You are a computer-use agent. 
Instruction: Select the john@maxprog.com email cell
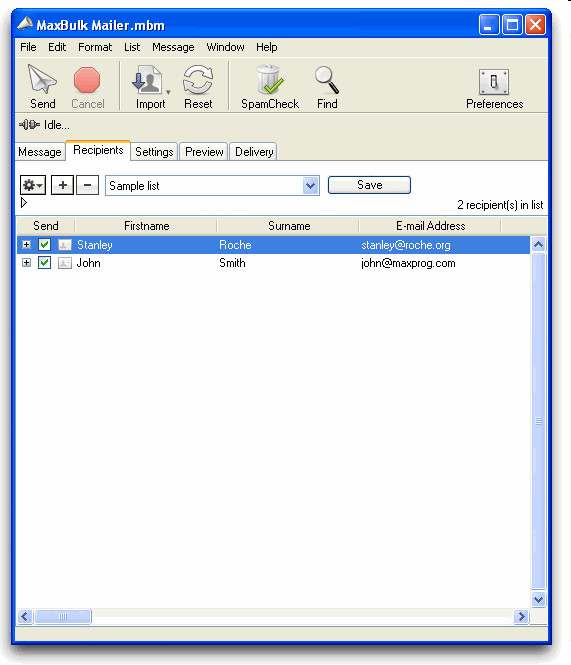[408, 263]
